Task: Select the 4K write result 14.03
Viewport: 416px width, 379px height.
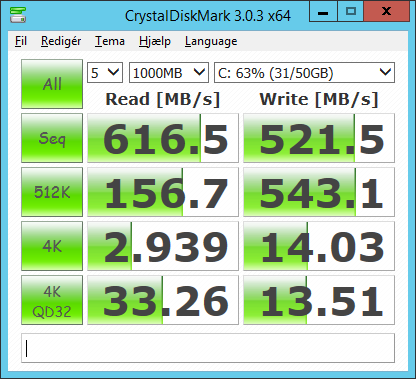Action: tap(319, 246)
